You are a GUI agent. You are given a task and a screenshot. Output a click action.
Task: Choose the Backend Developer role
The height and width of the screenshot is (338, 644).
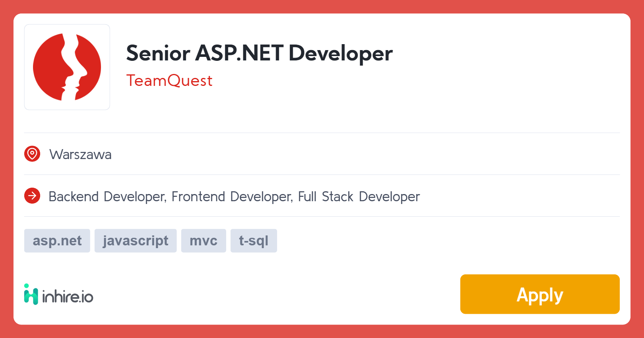pyautogui.click(x=107, y=197)
